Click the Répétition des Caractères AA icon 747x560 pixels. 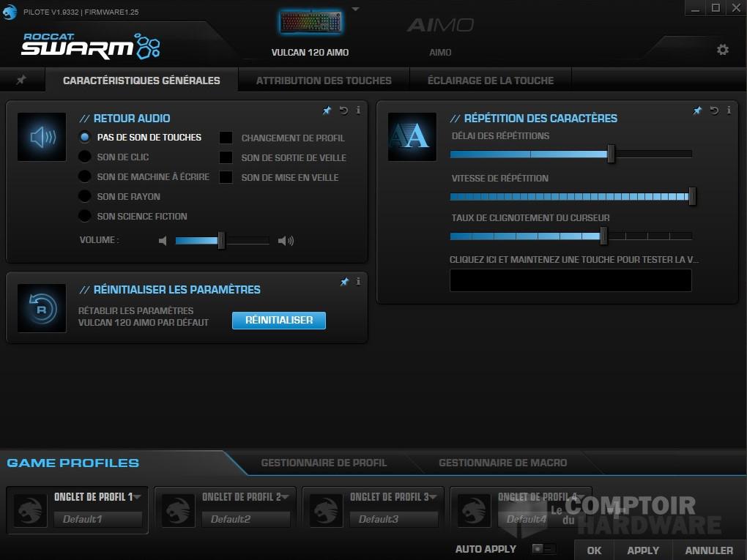pos(411,137)
